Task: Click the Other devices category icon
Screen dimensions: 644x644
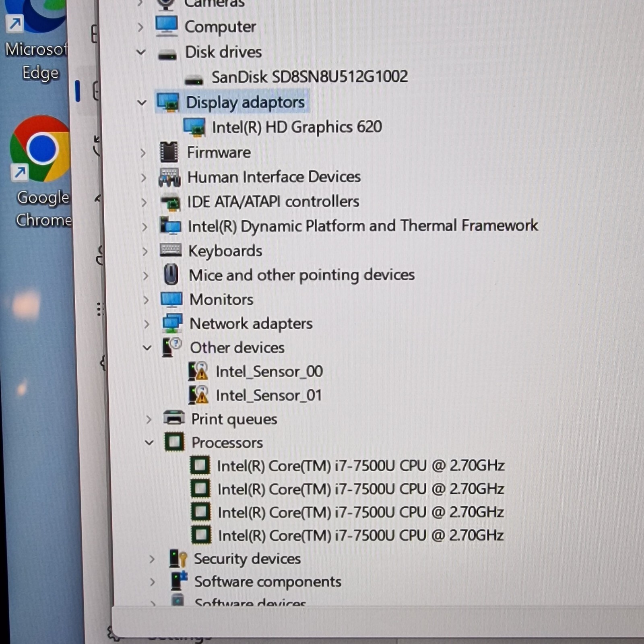Action: coord(172,347)
